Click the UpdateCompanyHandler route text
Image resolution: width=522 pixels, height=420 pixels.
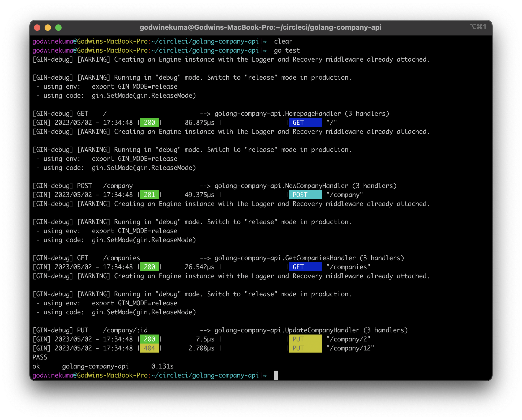click(x=322, y=330)
